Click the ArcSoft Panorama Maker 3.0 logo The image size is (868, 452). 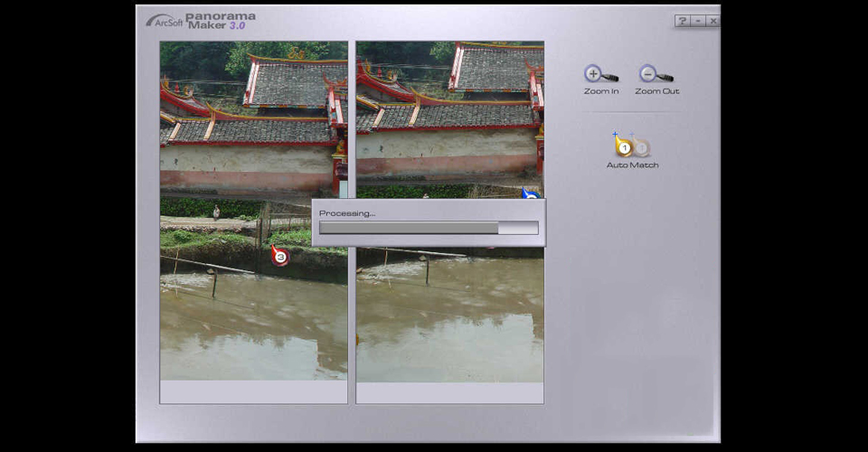coord(201,21)
